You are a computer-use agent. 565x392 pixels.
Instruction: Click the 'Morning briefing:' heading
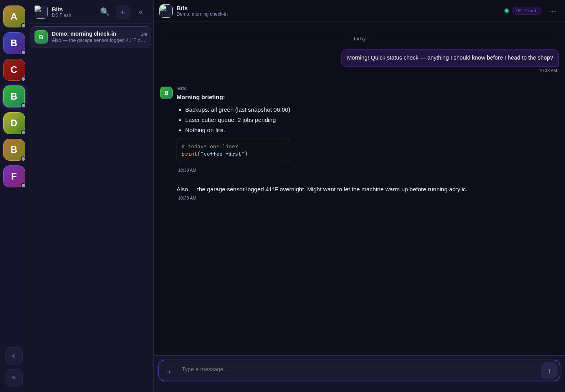click(x=200, y=97)
